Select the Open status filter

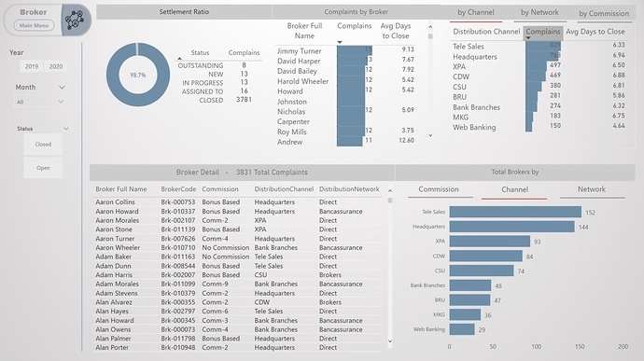tap(43, 168)
